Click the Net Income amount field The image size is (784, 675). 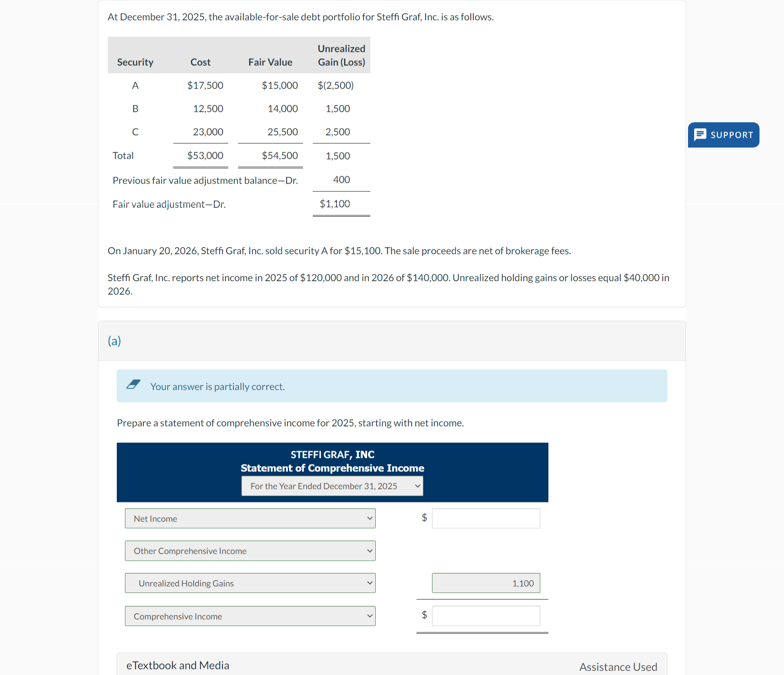[x=486, y=518]
